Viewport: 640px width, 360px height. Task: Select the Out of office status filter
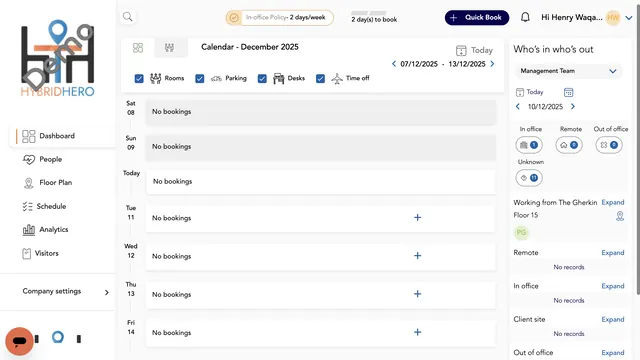609,145
